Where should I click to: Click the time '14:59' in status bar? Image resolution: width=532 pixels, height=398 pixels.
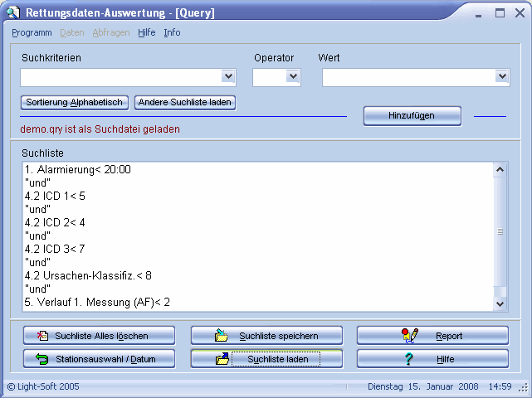click(x=500, y=386)
